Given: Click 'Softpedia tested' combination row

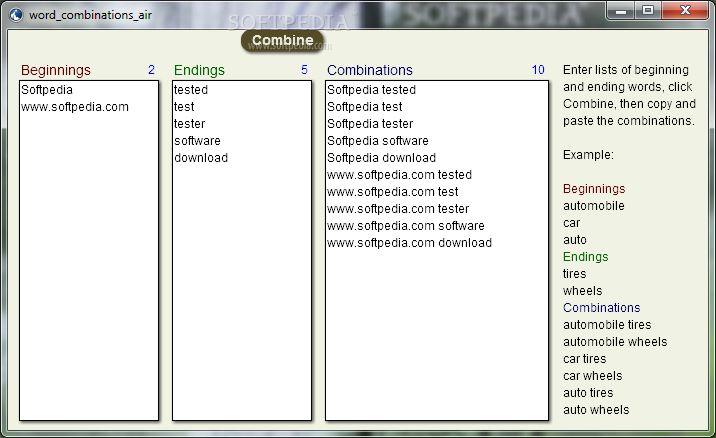Looking at the screenshot, I should click(371, 90).
